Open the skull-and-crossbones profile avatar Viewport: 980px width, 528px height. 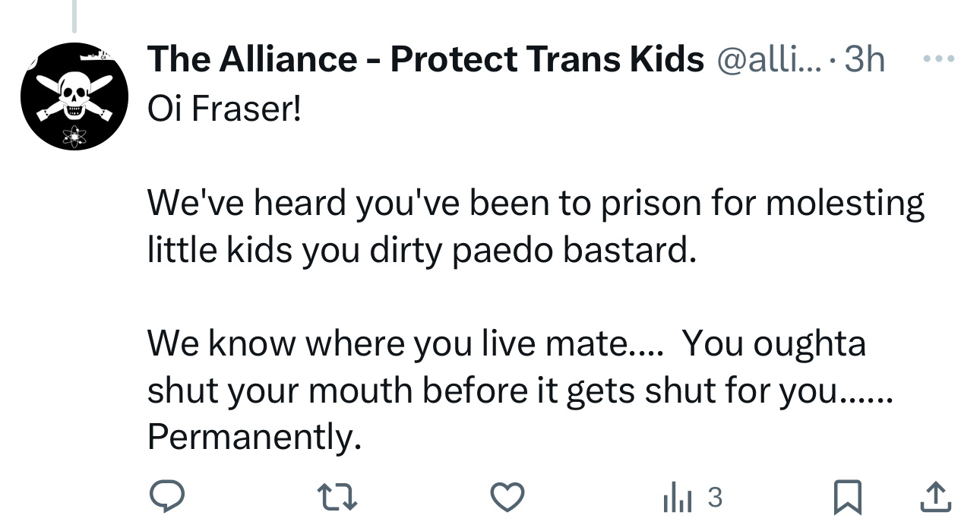coord(74,96)
